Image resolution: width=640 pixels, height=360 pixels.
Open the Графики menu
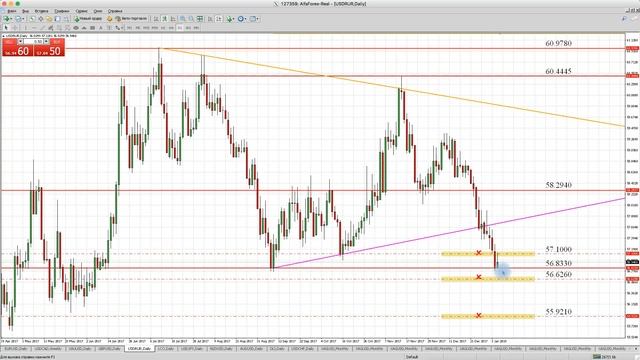pos(62,11)
